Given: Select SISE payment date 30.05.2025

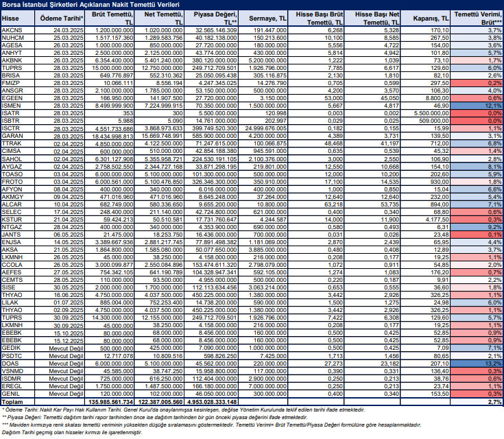Looking at the screenshot, I should (60, 287).
